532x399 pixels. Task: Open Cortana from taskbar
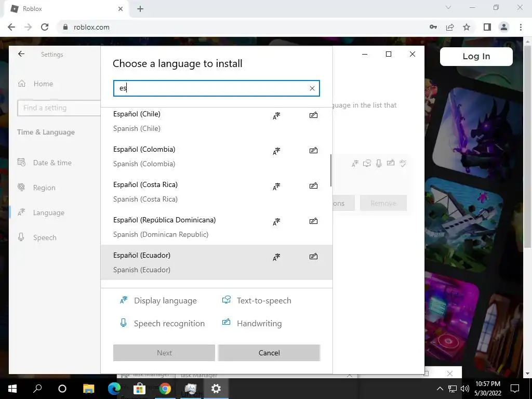(x=62, y=389)
